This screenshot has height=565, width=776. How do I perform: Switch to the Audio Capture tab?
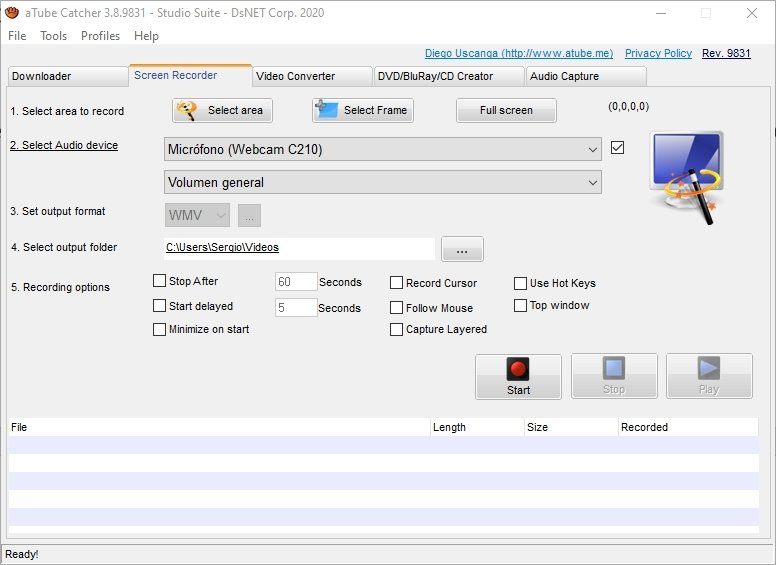pyautogui.click(x=586, y=76)
